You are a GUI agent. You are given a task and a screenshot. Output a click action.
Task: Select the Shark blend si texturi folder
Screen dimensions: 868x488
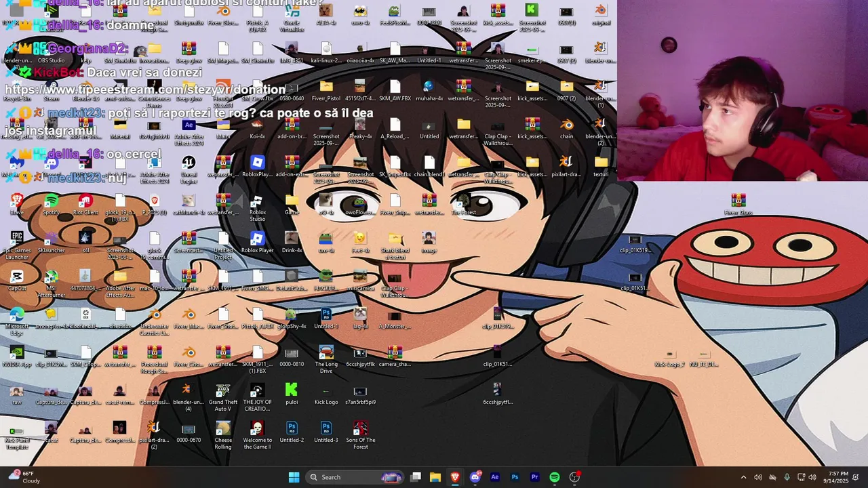tap(395, 245)
